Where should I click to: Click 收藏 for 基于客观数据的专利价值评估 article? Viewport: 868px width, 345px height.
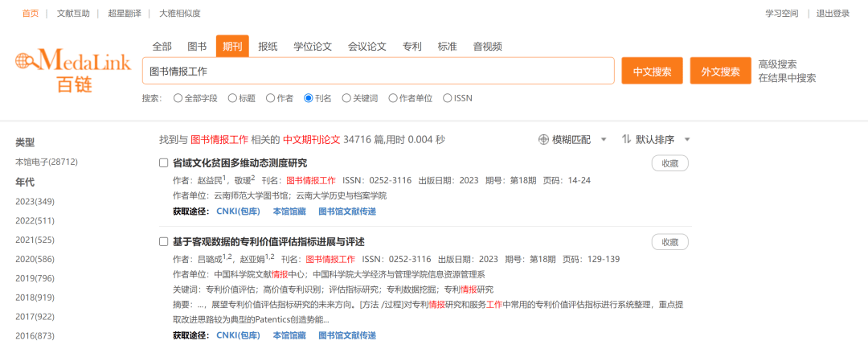point(669,242)
